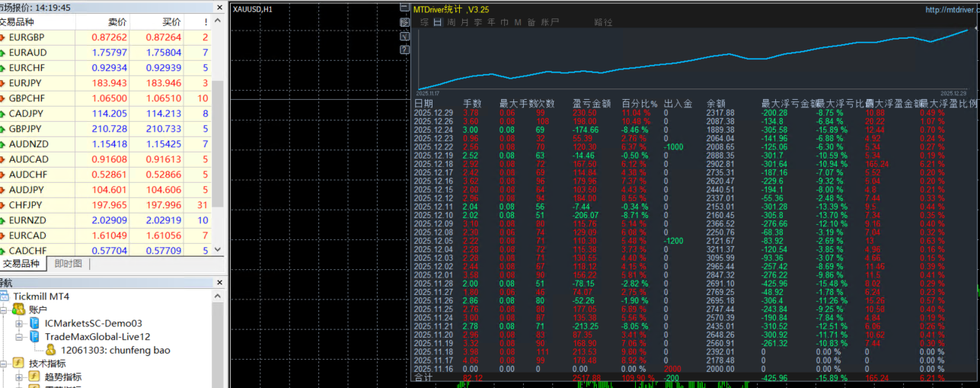Viewport: 980px width, 388px height.
Task: Select the 备 tab in MTDriver
Action: pos(531,23)
